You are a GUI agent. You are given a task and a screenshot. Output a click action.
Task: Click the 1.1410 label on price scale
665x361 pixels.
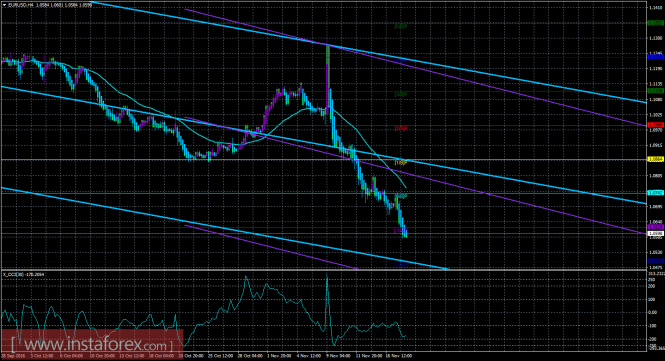[x=654, y=7]
